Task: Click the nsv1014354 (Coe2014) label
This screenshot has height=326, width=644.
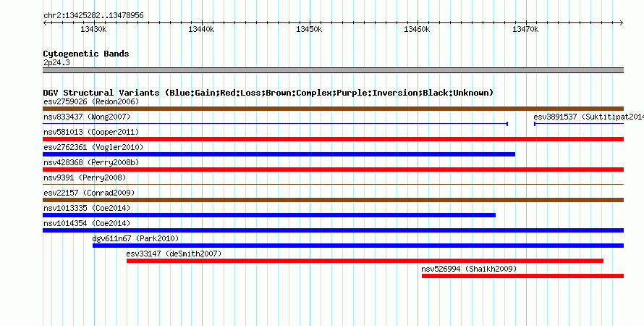Action: click(x=87, y=223)
